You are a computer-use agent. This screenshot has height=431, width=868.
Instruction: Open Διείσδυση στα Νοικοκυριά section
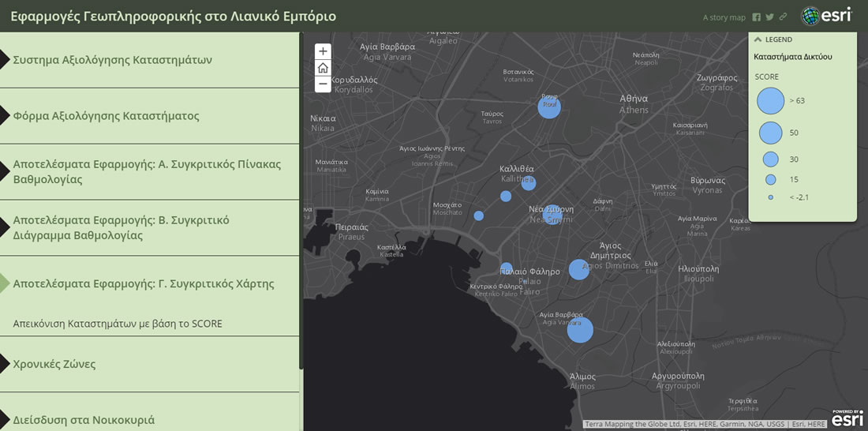click(84, 420)
